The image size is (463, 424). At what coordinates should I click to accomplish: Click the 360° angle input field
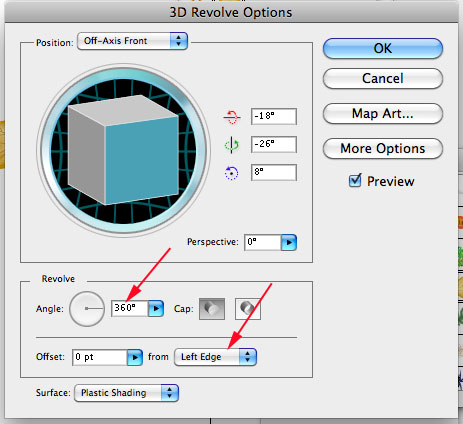coord(130,308)
